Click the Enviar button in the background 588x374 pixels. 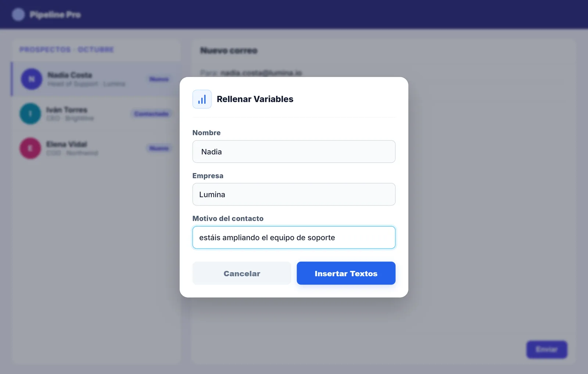pyautogui.click(x=546, y=349)
